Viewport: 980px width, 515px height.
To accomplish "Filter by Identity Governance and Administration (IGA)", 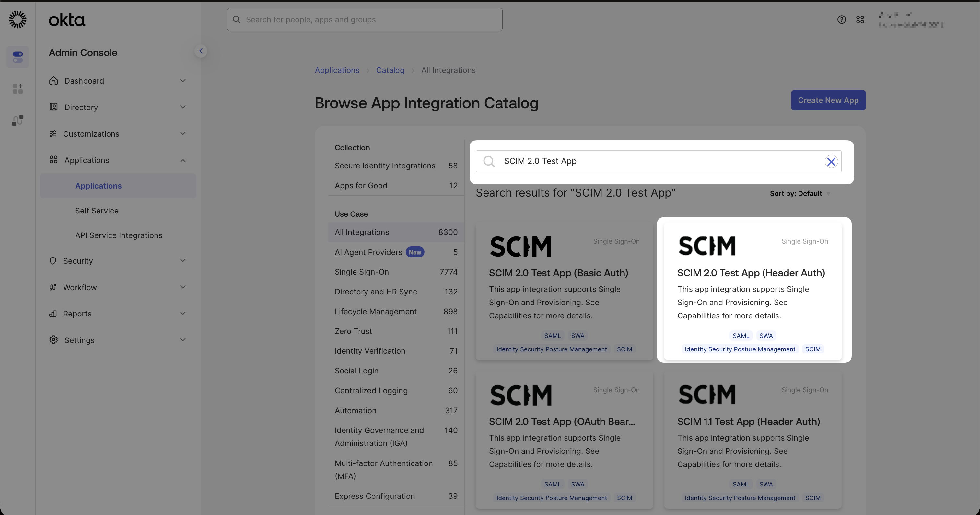I will [396, 437].
